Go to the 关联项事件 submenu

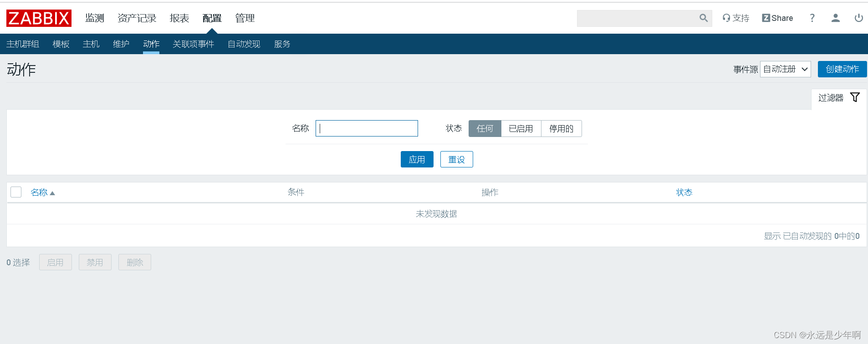pyautogui.click(x=194, y=44)
